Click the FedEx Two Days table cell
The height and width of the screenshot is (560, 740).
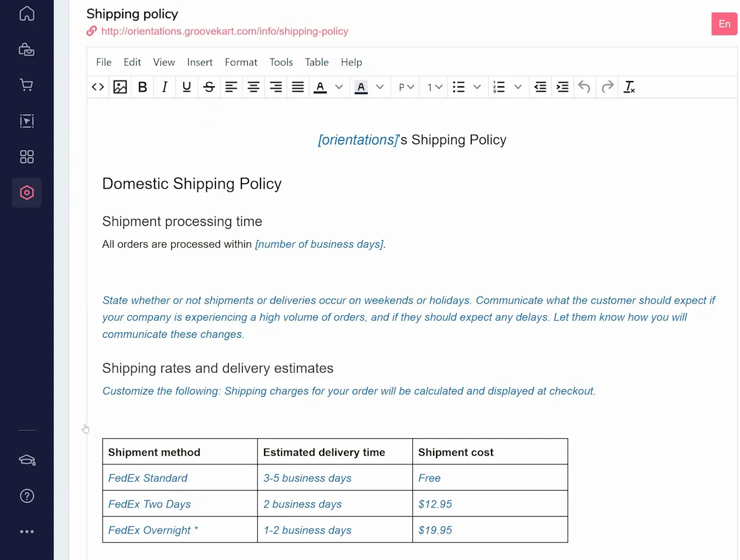click(x=180, y=504)
